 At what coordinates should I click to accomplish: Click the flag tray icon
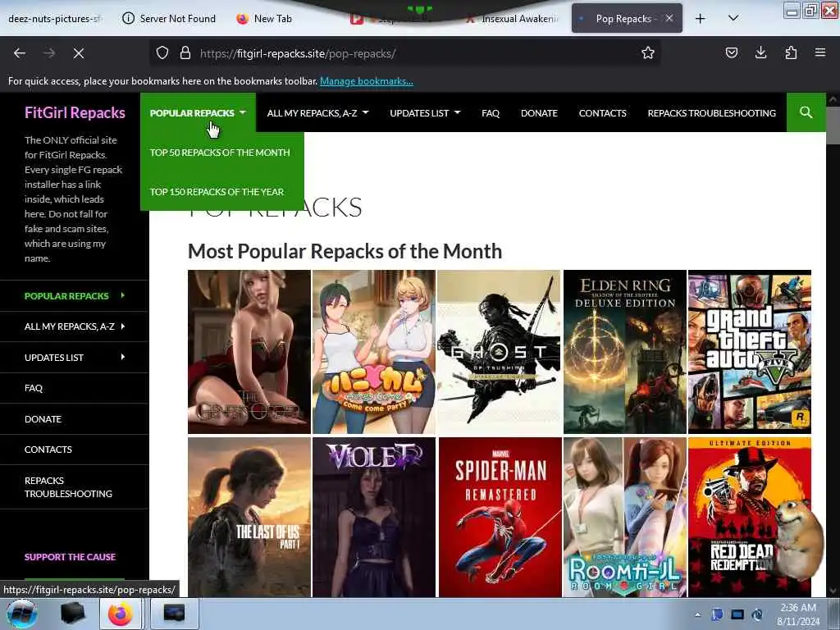point(717,615)
